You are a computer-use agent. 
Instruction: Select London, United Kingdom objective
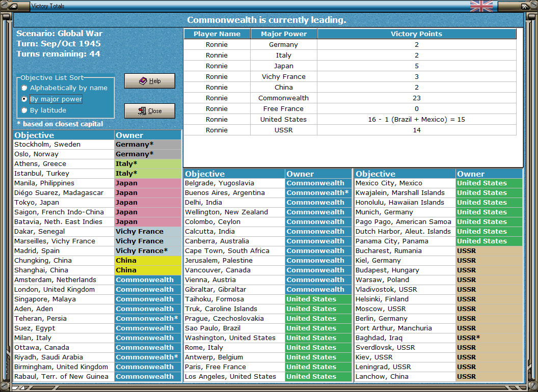64,290
